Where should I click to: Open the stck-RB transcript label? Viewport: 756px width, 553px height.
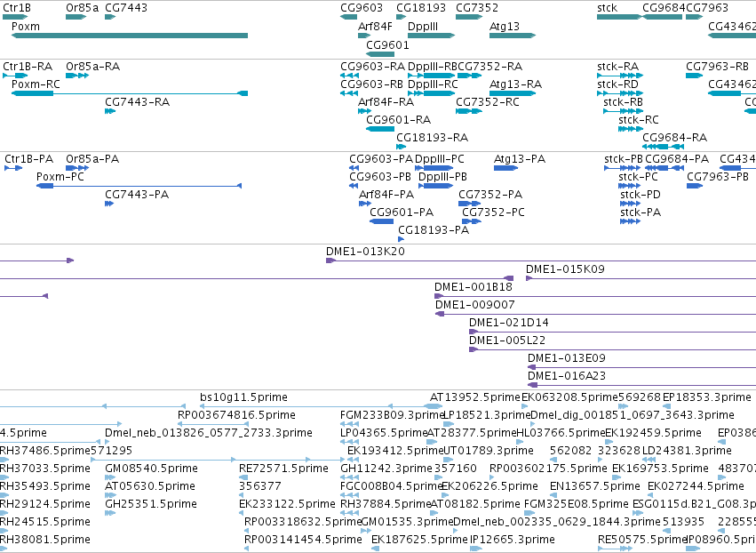[x=624, y=102]
